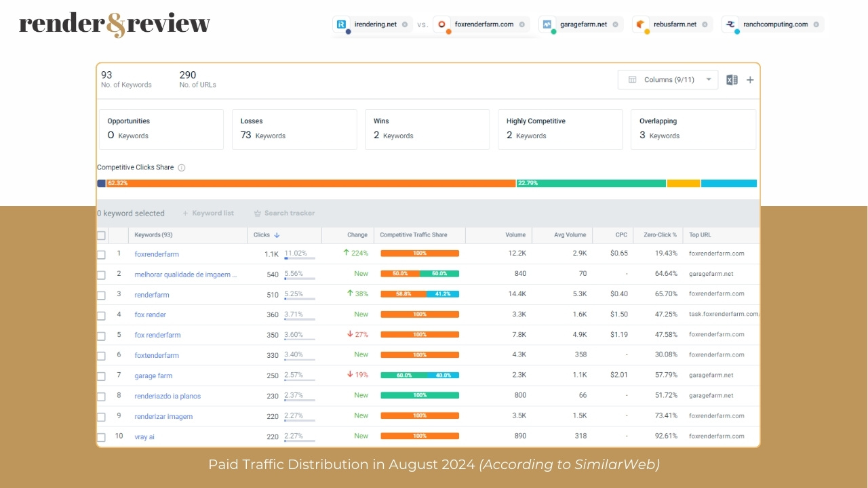The image size is (868, 488).
Task: Click the Keyword list plus icon
Action: coord(185,213)
